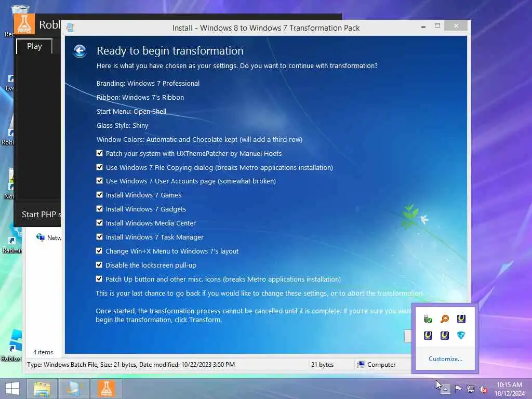Click '4 items' in the Explorer status bar
The image size is (532, 399).
(43, 352)
